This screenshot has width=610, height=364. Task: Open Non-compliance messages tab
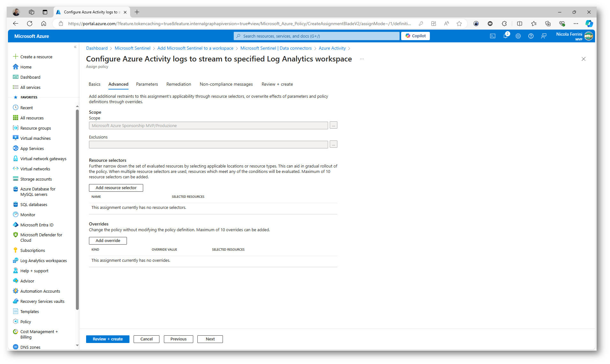[x=226, y=84]
